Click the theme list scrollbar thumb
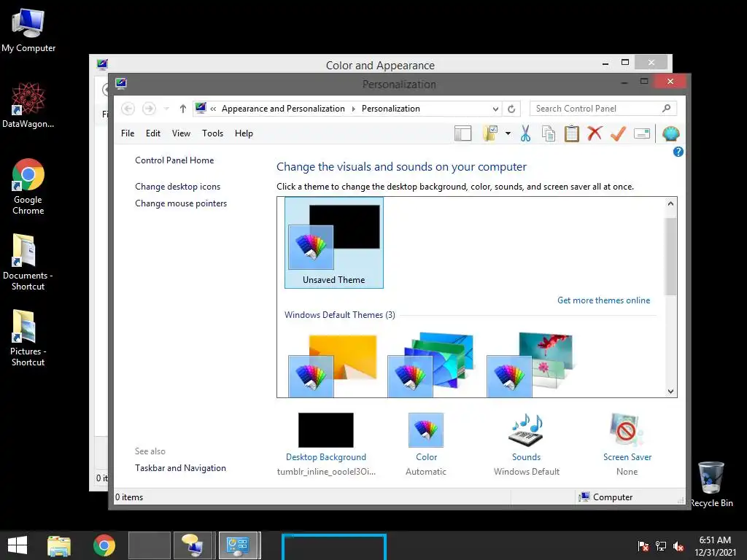This screenshot has width=747, height=560. (x=671, y=256)
